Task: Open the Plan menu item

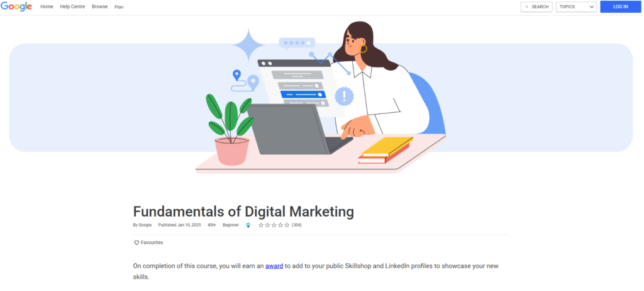Action: point(119,7)
